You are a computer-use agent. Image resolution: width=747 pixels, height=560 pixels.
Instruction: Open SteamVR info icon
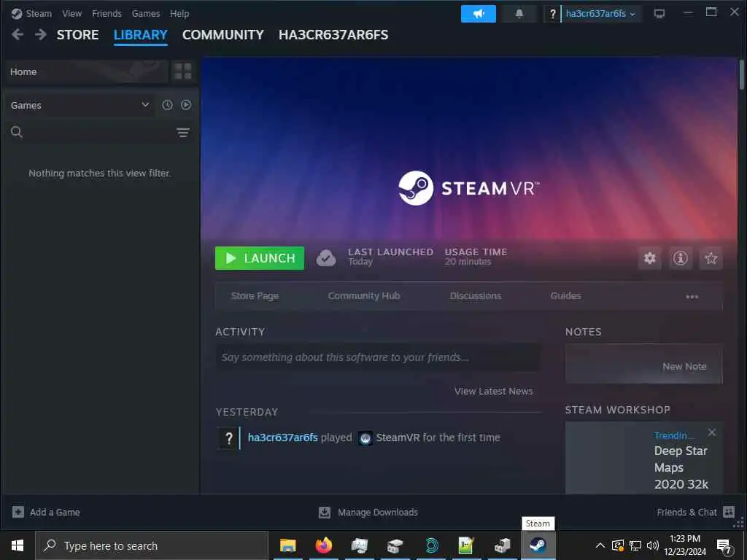click(681, 258)
